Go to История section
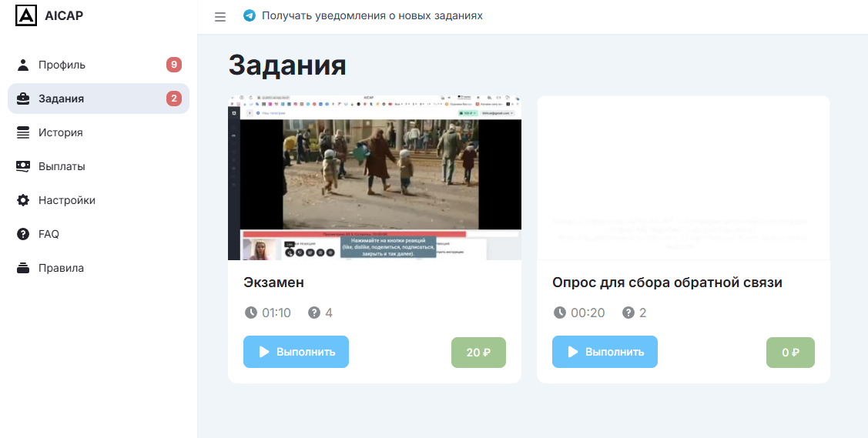The width and height of the screenshot is (868, 438). click(99, 132)
